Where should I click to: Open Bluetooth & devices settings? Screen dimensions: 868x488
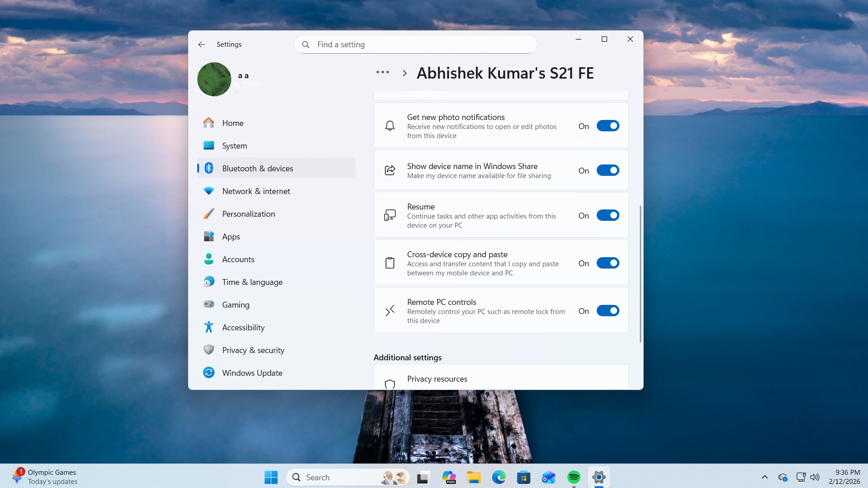click(257, 168)
